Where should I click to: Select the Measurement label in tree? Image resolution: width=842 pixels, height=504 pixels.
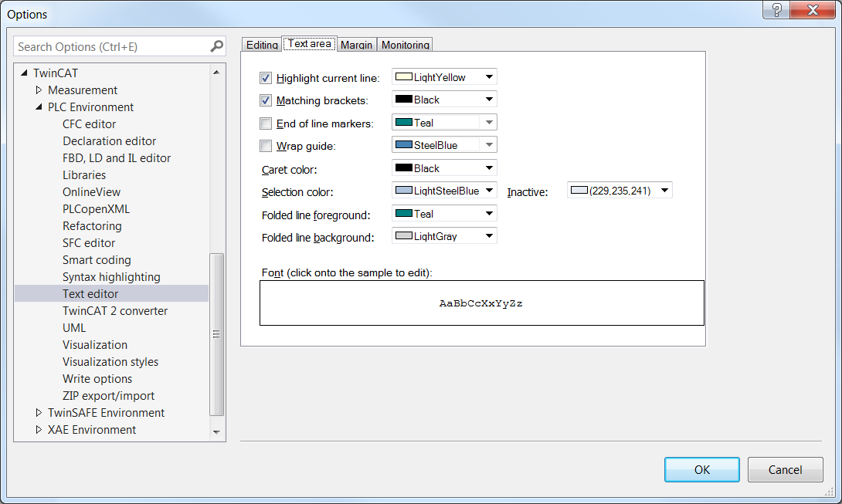(82, 90)
